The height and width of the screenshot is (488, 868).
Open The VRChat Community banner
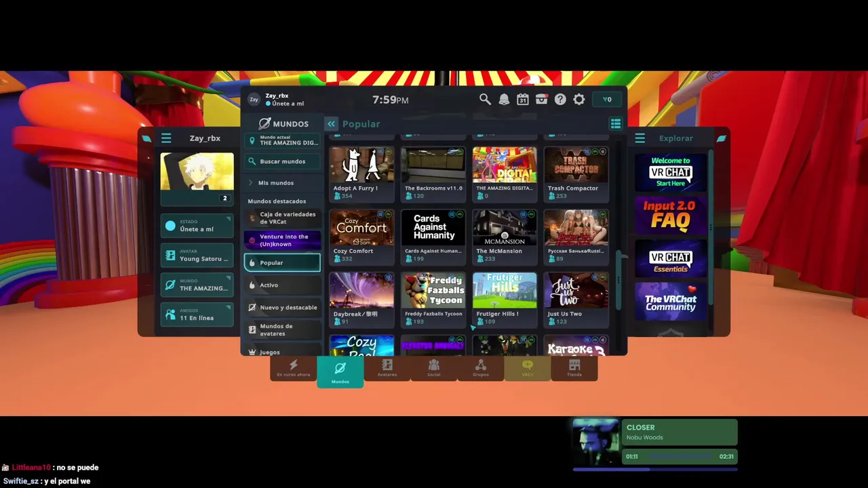pyautogui.click(x=671, y=303)
